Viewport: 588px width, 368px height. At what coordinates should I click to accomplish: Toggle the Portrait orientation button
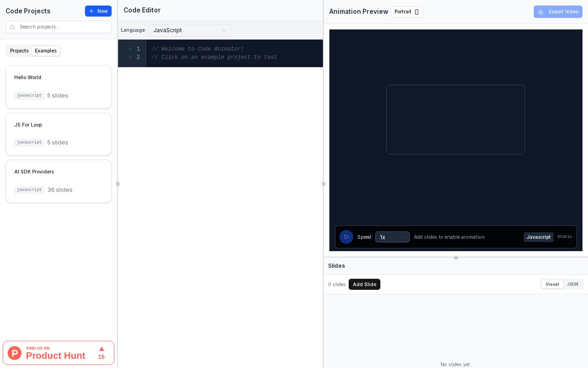[x=407, y=12]
